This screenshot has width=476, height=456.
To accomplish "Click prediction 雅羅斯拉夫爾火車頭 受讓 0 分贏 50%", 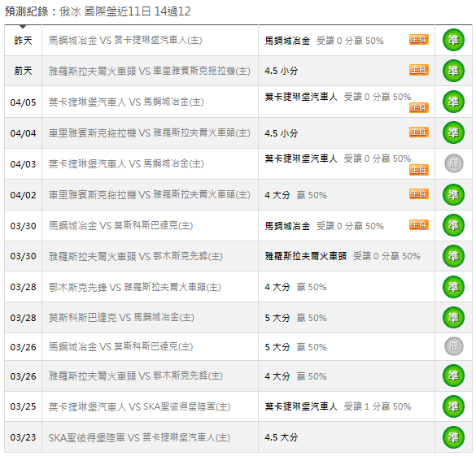I will point(343,256).
